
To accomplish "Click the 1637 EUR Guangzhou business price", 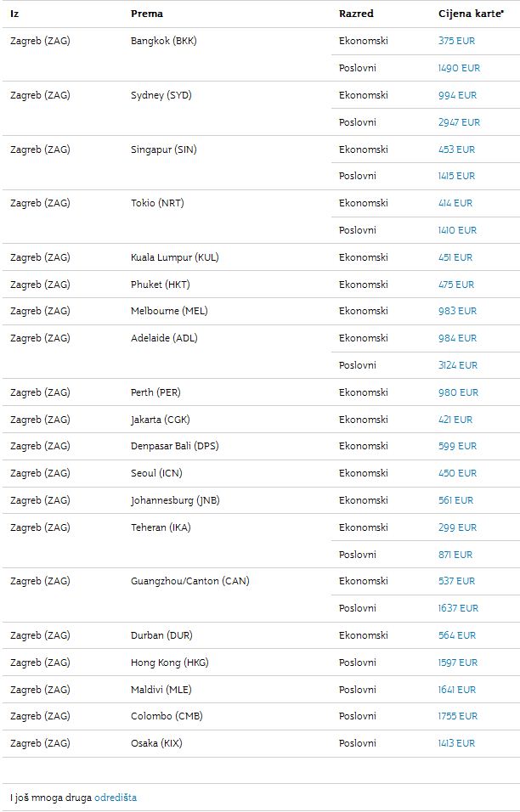I will 458,608.
